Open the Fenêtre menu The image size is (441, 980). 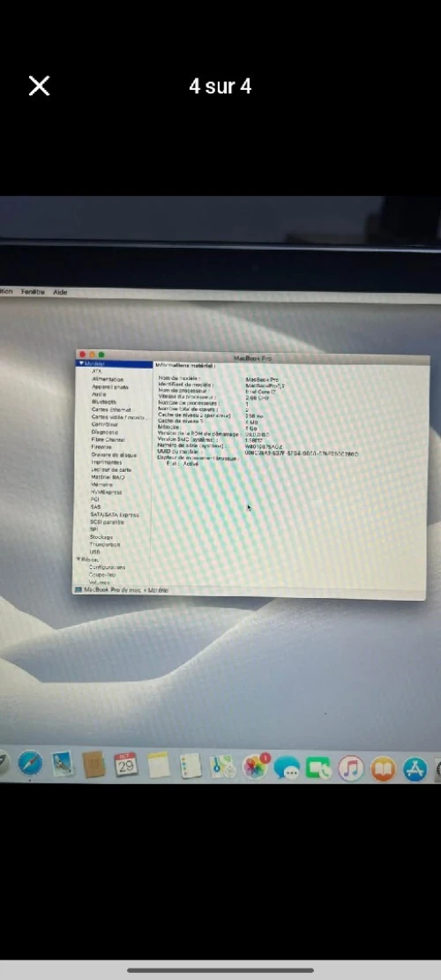pos(33,292)
